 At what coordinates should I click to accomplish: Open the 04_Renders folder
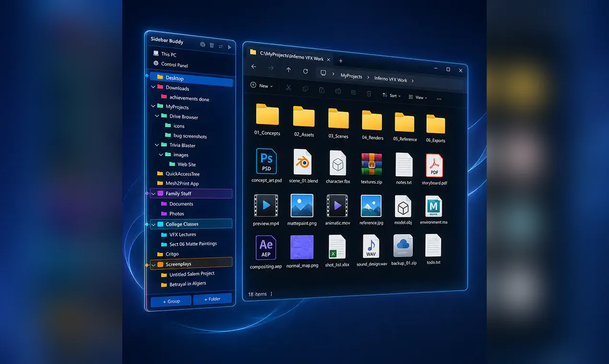tap(372, 125)
